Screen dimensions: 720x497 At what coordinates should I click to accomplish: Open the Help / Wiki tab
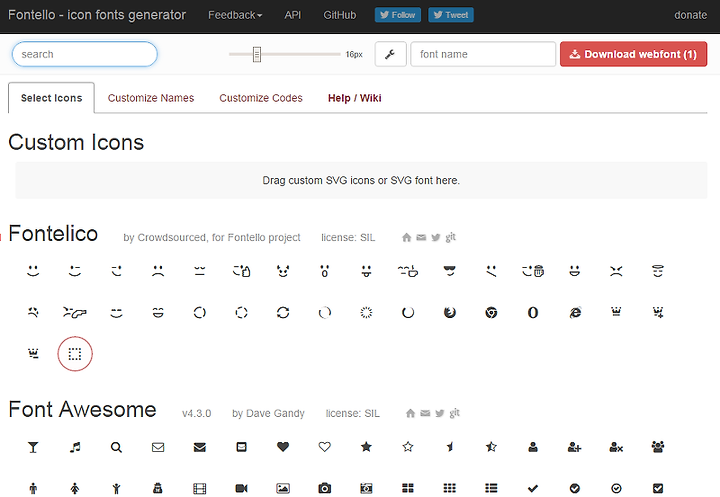(x=354, y=98)
